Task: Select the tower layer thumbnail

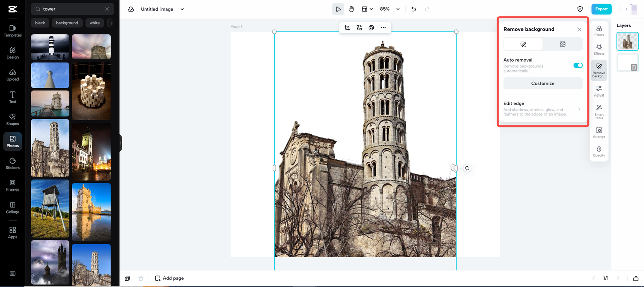Action: pos(627,41)
